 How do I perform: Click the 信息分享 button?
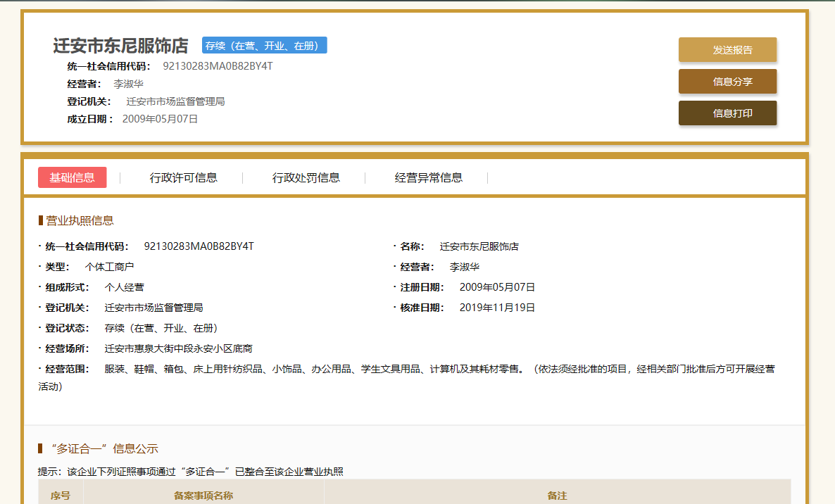point(727,82)
